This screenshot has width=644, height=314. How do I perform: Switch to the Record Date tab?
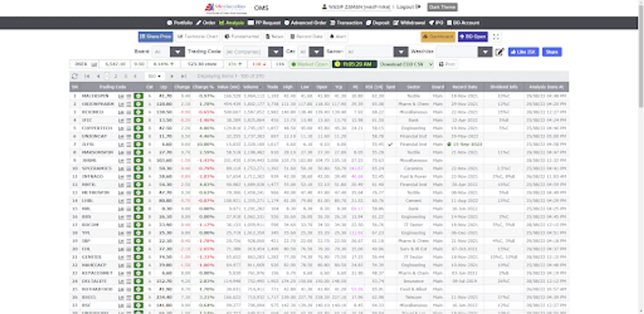point(306,37)
